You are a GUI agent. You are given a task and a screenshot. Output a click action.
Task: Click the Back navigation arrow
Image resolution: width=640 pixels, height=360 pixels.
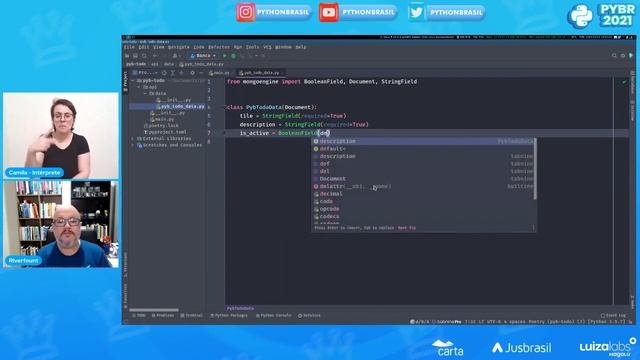155,56
